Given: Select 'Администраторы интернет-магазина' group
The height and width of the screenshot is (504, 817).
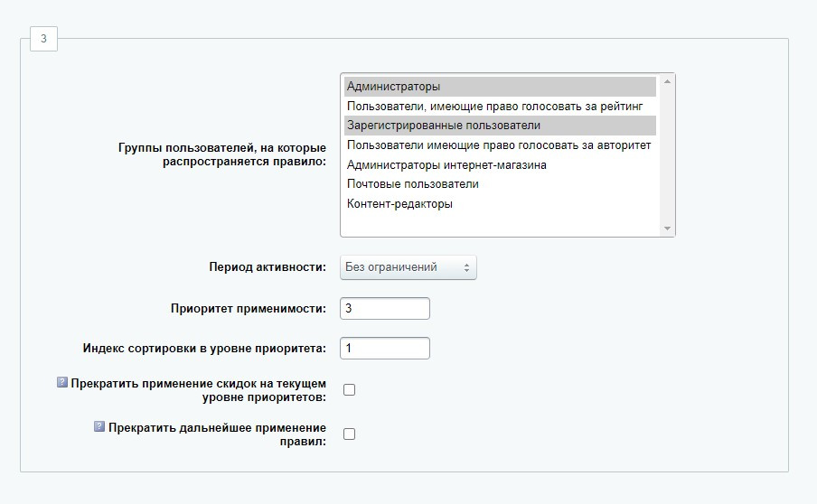Looking at the screenshot, I should coord(500,165).
